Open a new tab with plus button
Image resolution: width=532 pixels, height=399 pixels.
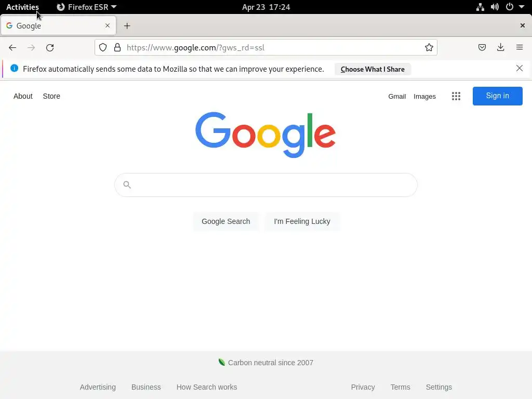[x=127, y=26]
